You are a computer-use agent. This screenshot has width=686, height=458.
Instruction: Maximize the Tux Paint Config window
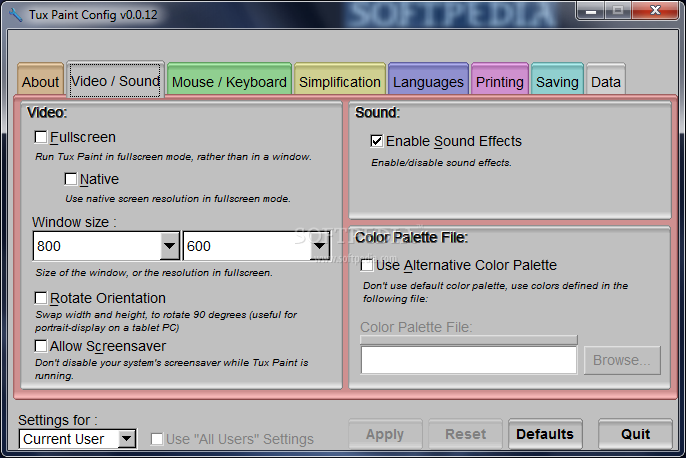tap(618, 10)
